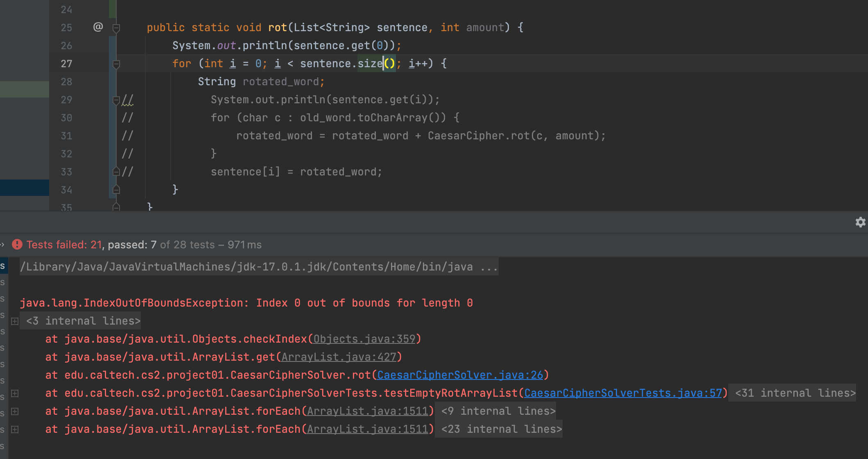Click the @ annotation gutter icon on line 25
Screen dimensions: 868x459
[98, 27]
